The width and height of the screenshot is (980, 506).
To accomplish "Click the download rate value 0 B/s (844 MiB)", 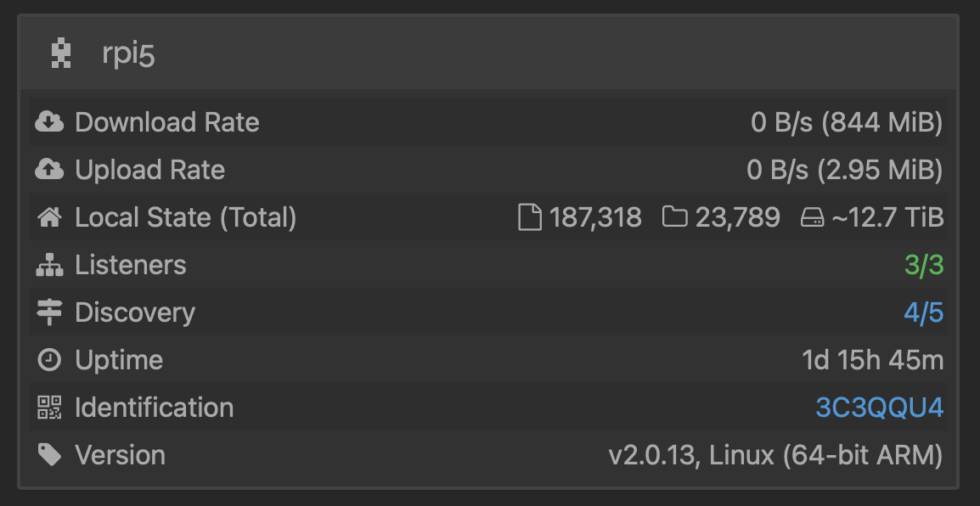I will pyautogui.click(x=847, y=122).
